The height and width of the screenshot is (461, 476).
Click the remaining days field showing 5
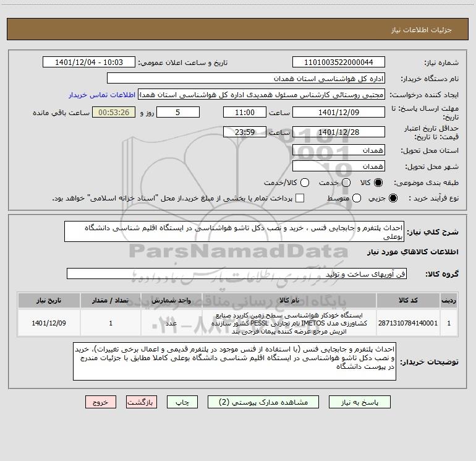(178, 112)
